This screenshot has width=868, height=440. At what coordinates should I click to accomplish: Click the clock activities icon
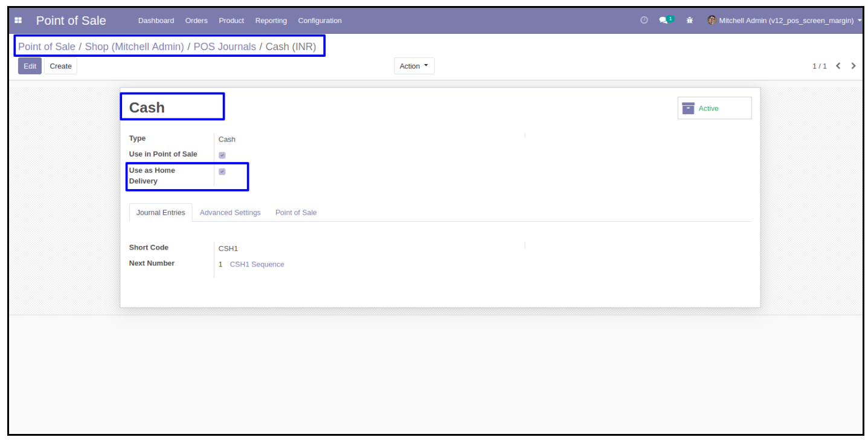[x=645, y=21]
